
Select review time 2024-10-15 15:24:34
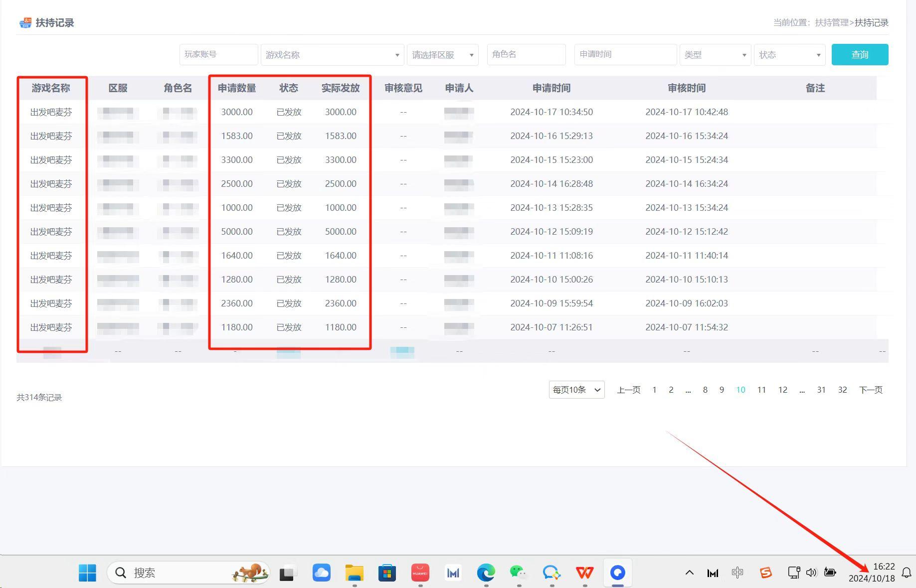tap(687, 160)
